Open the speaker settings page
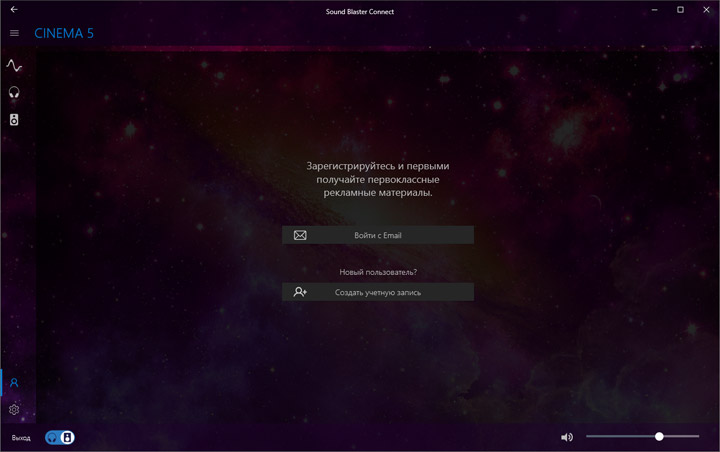 tap(14, 120)
